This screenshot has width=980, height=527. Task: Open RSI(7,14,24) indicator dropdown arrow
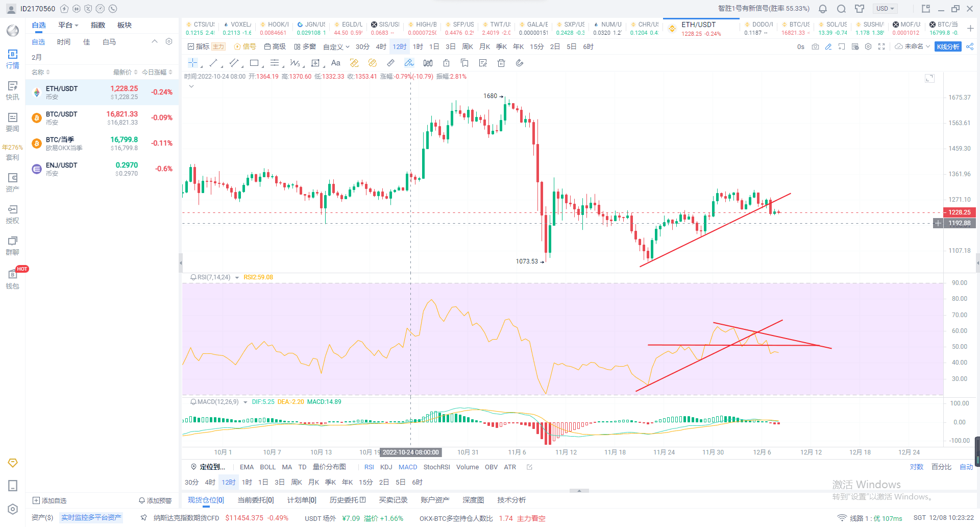[x=237, y=277]
